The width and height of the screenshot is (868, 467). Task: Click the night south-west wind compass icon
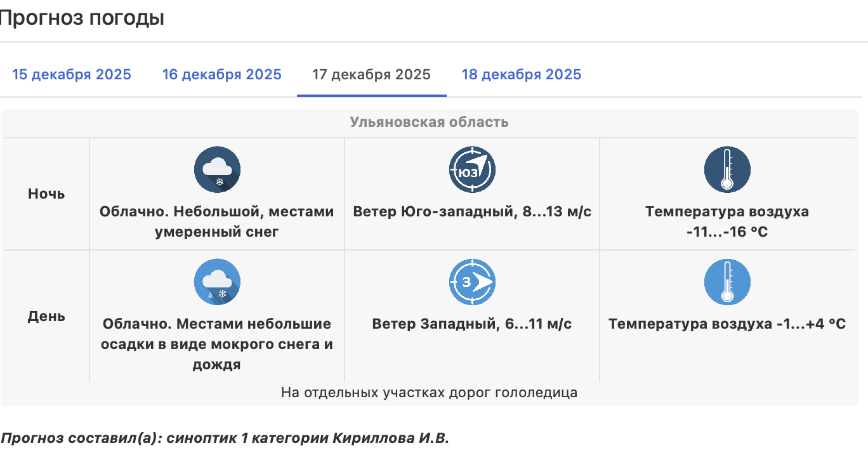472,169
